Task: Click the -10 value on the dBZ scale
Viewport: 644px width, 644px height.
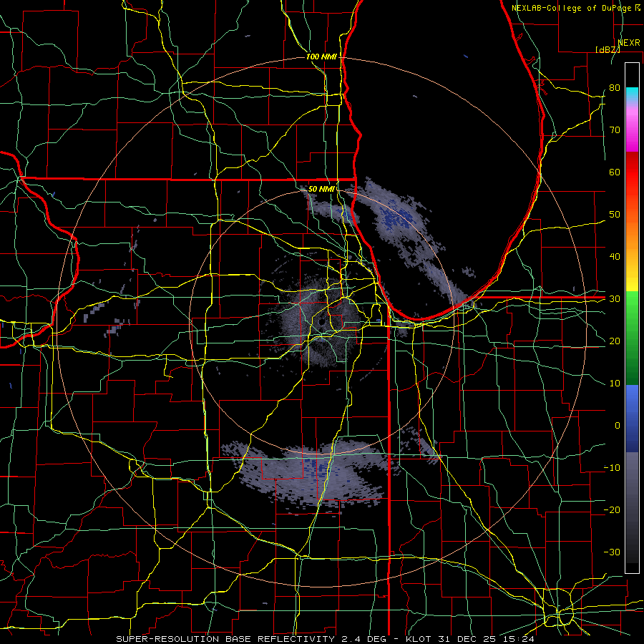Action: pyautogui.click(x=612, y=468)
